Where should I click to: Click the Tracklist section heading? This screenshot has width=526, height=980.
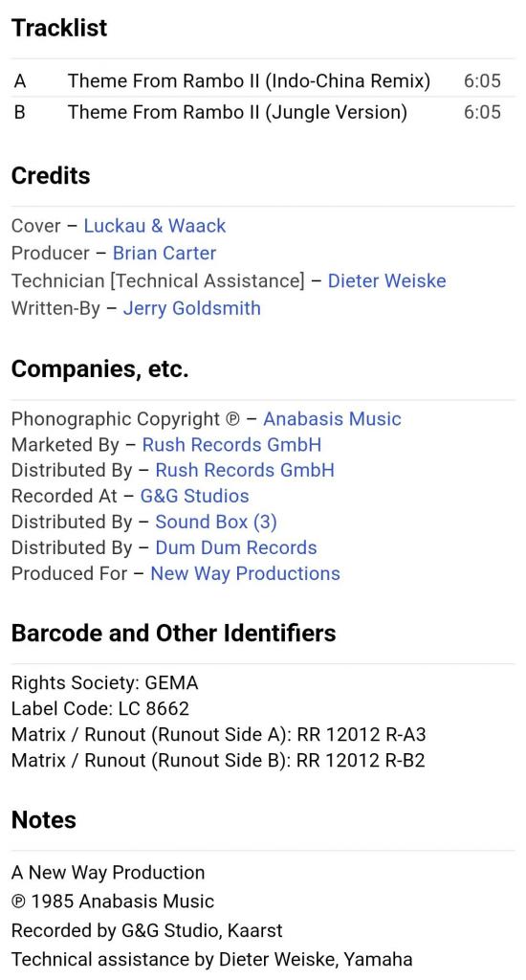(59, 28)
